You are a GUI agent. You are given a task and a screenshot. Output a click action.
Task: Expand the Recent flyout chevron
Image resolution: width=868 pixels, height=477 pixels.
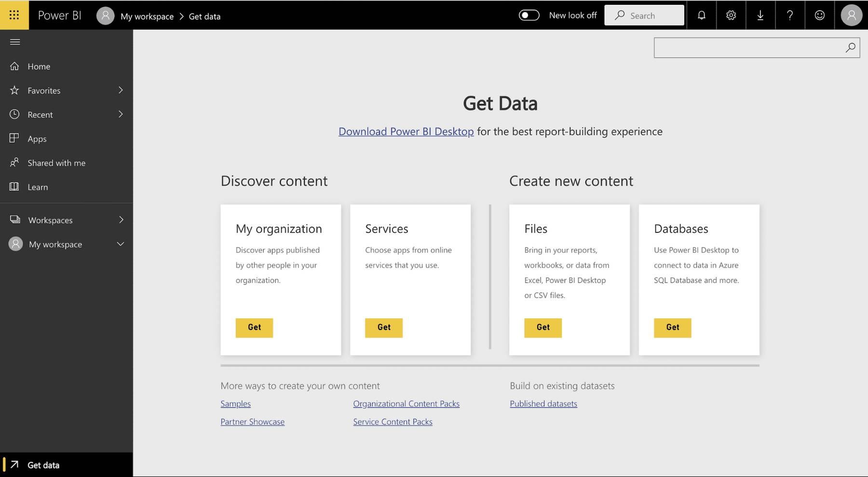pos(121,114)
